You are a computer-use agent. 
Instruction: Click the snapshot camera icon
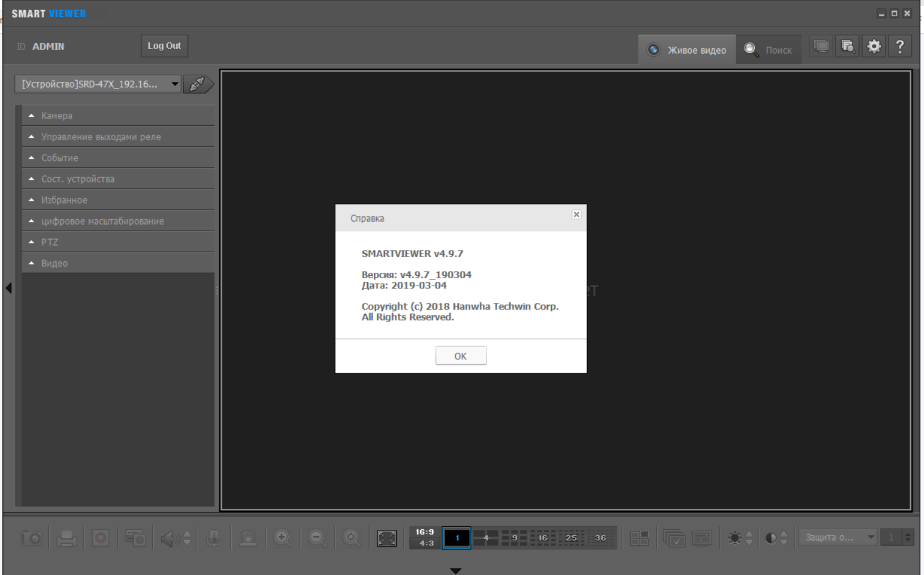32,538
